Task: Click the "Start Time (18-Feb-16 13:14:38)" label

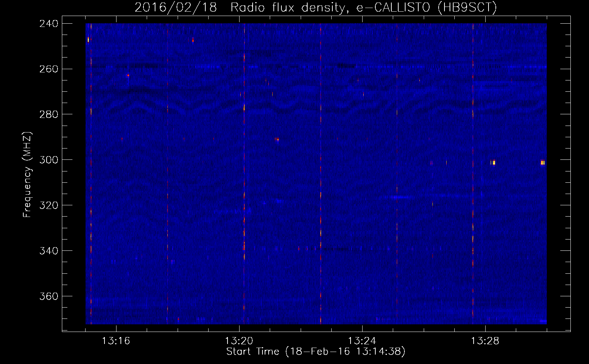Action: pyautogui.click(x=316, y=352)
